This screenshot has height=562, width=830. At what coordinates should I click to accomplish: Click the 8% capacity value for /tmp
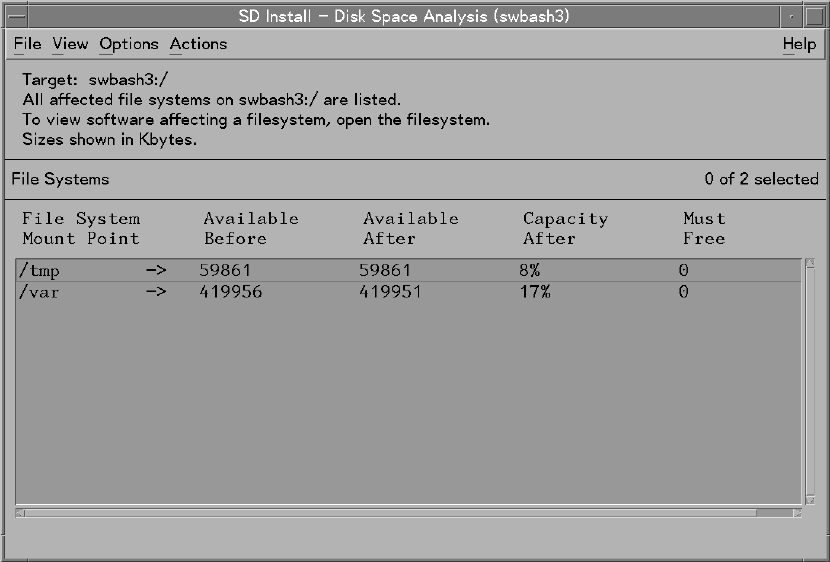tap(530, 271)
